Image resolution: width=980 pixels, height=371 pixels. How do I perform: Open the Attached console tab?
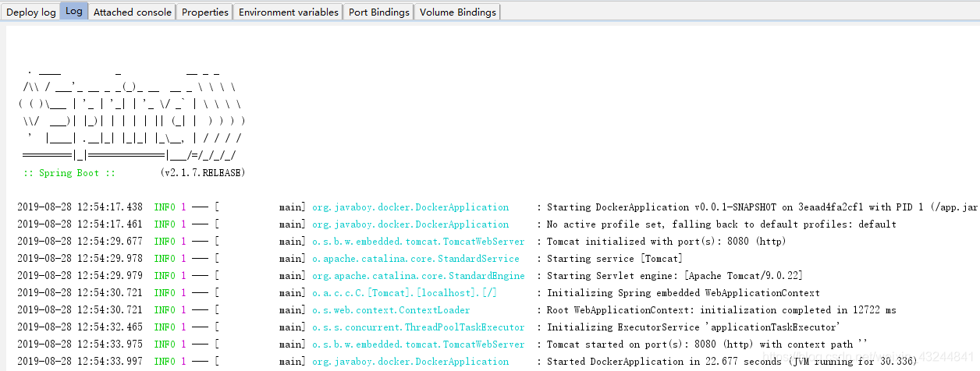(132, 12)
